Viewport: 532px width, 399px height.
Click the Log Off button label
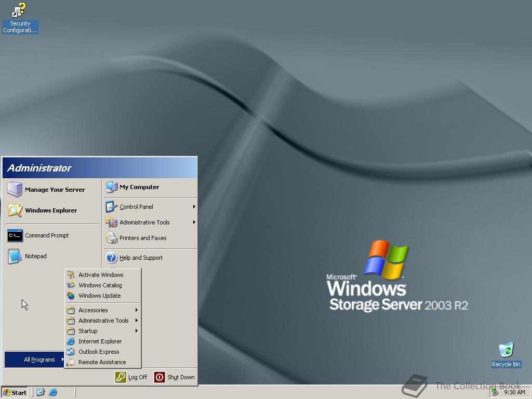pyautogui.click(x=138, y=377)
